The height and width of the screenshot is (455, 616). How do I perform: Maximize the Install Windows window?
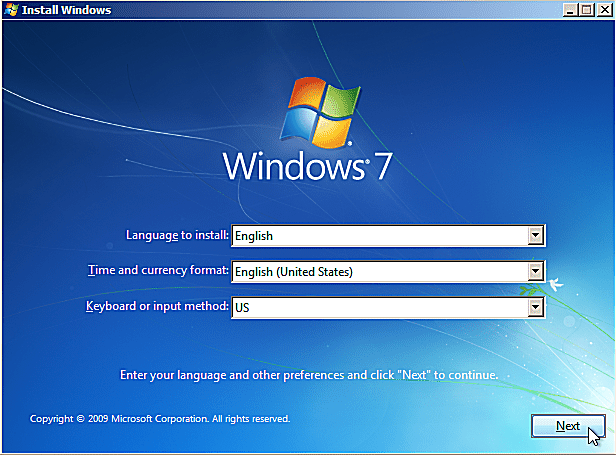[587, 10]
